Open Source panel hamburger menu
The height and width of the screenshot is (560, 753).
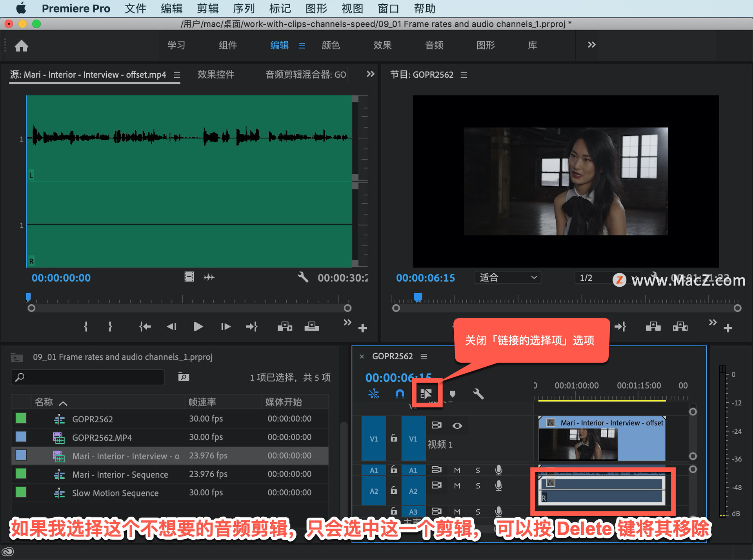click(x=177, y=75)
